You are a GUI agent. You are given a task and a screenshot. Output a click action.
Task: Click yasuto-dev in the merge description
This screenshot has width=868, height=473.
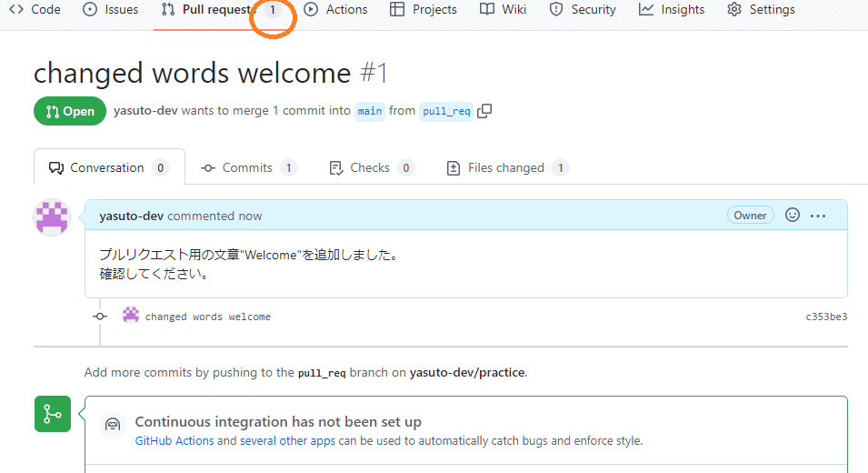tap(145, 111)
